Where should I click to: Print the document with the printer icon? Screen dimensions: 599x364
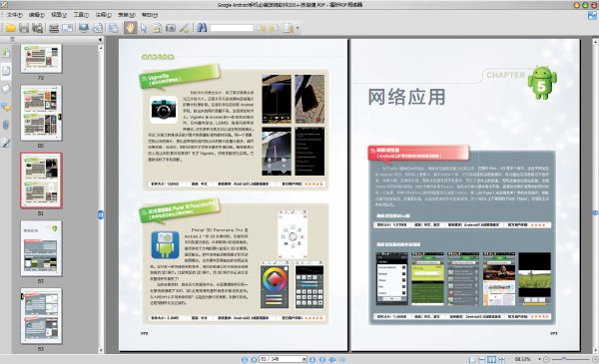(x=54, y=28)
